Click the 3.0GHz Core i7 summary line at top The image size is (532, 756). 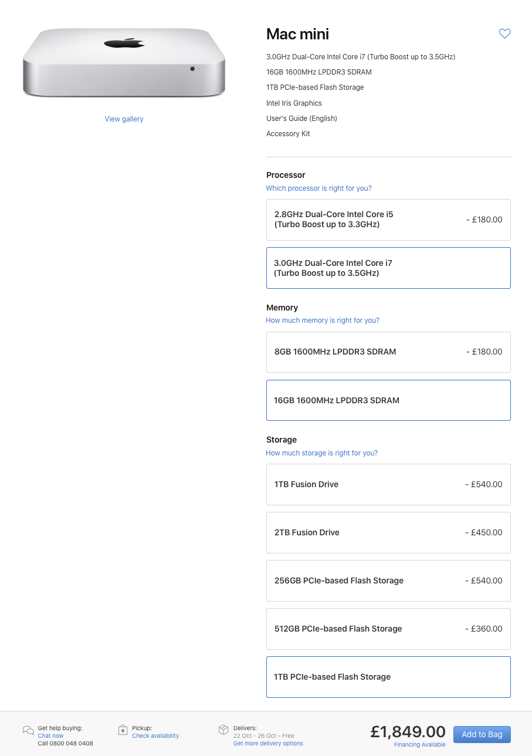(361, 57)
